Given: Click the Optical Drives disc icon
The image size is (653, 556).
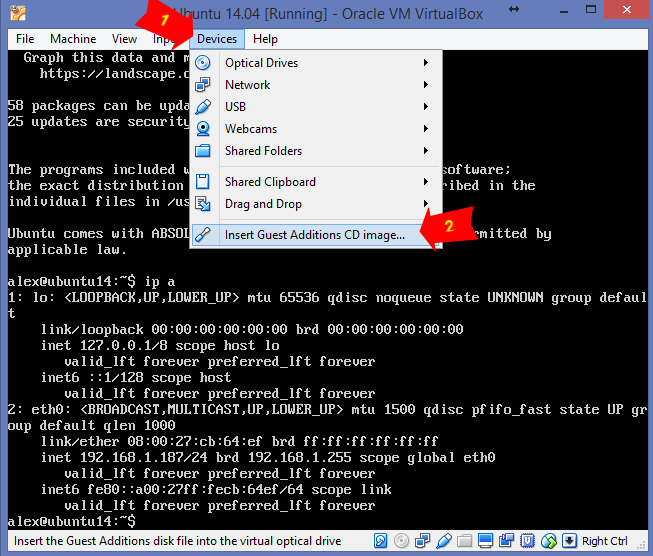Looking at the screenshot, I should coord(203,63).
